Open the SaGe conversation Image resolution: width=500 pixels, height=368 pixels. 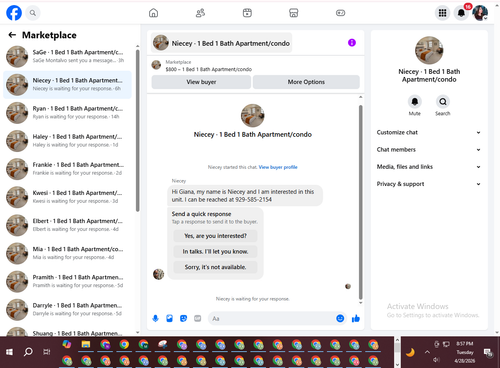67,56
